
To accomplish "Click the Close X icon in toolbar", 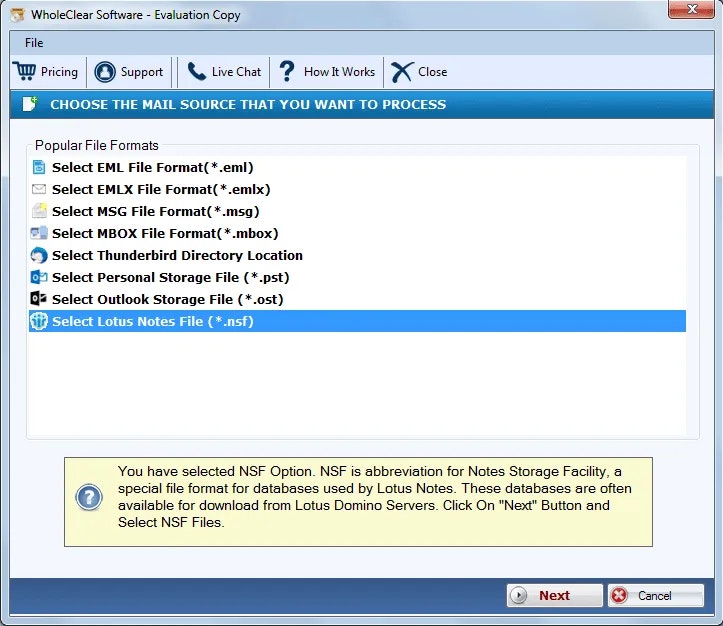I will point(402,72).
